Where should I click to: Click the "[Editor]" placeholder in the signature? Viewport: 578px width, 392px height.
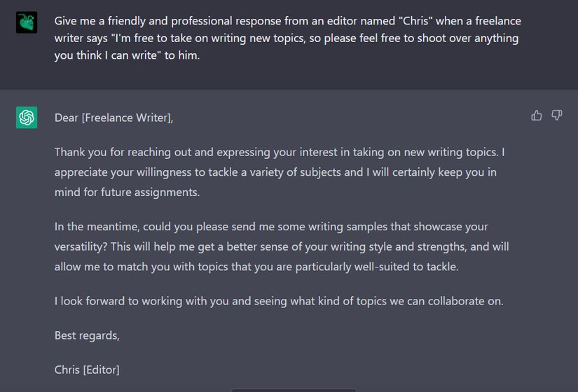(x=102, y=369)
